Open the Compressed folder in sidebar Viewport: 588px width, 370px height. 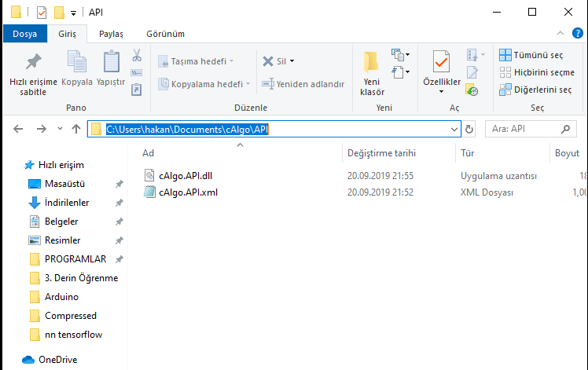coord(71,316)
